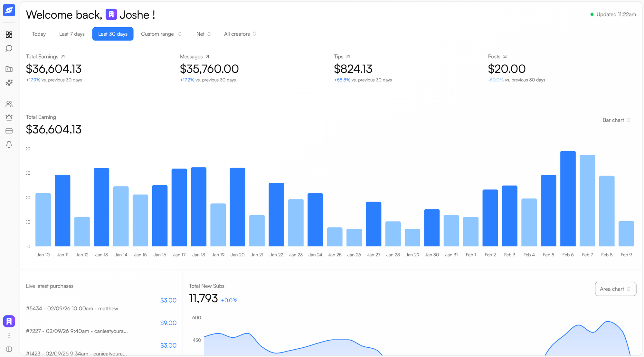Open the Area chart type dropdown

[x=615, y=289]
